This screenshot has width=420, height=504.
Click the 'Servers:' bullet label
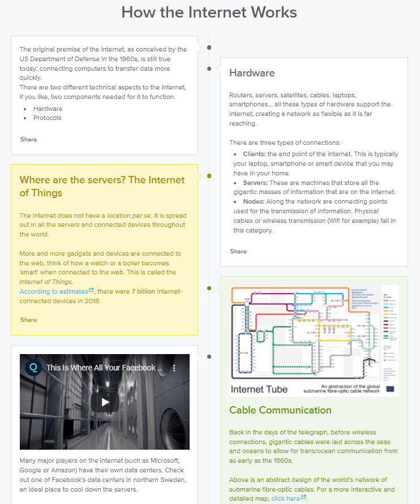coord(255,183)
